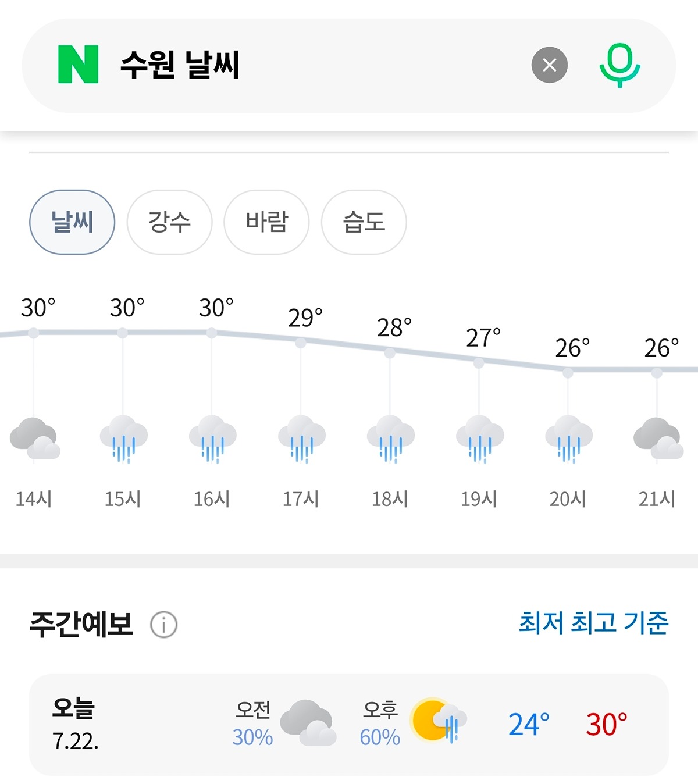Start voice search with microphone icon

tap(619, 65)
